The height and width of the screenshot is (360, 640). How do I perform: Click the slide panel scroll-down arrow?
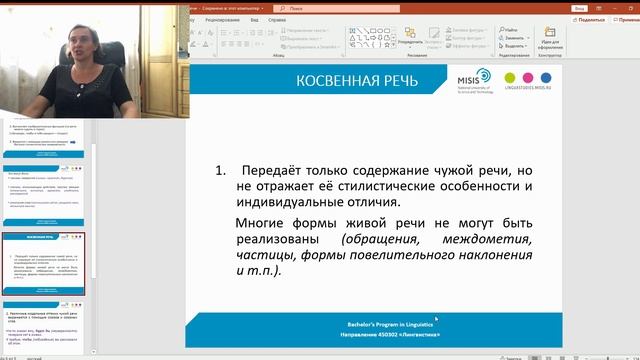click(x=93, y=352)
